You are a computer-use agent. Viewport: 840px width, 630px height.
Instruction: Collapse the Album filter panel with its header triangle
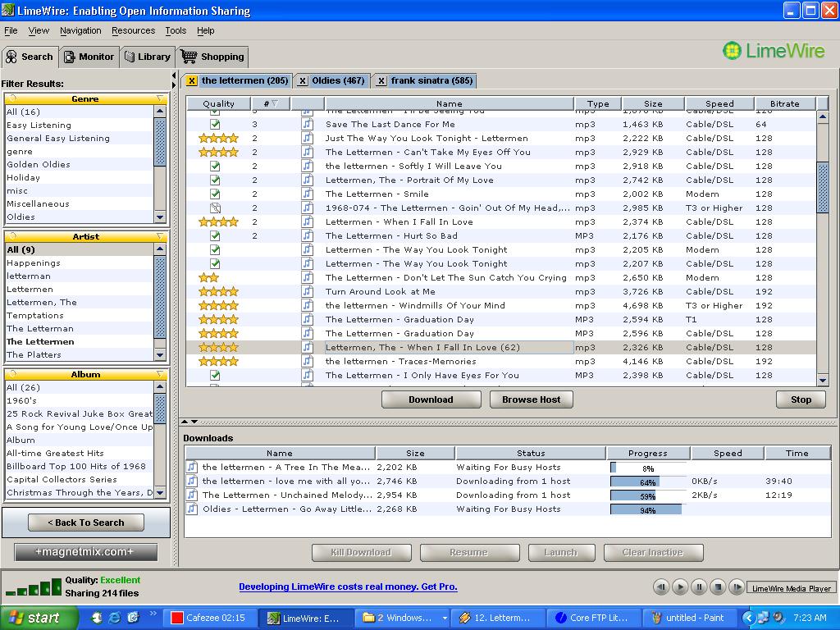tap(160, 374)
